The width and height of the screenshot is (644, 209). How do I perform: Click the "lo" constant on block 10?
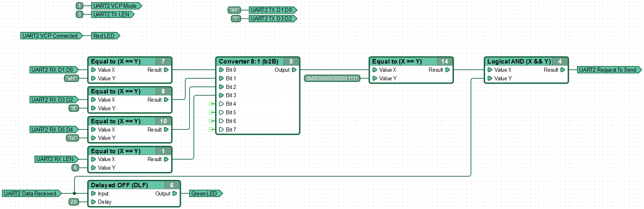pos(73,138)
